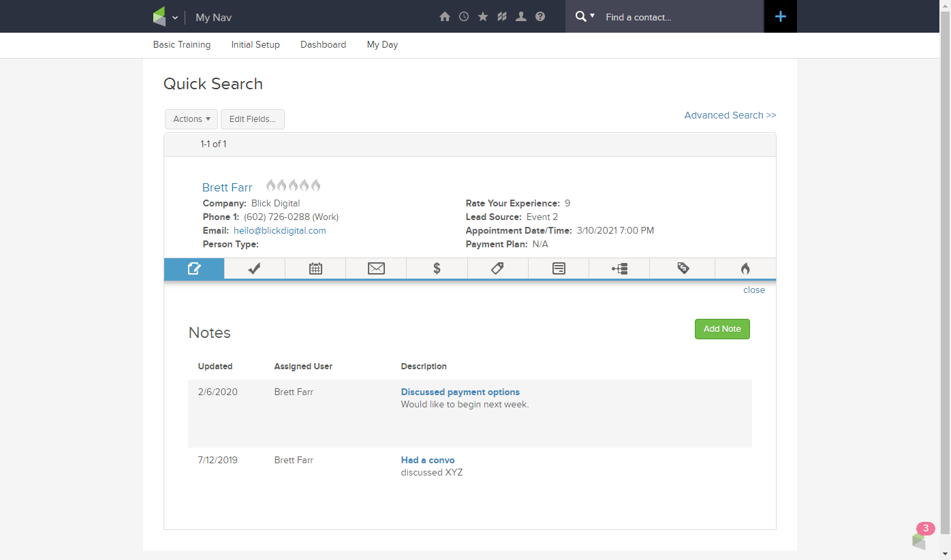The image size is (951, 560).
Task: Email hello@blickdigital.com
Action: pos(280,231)
